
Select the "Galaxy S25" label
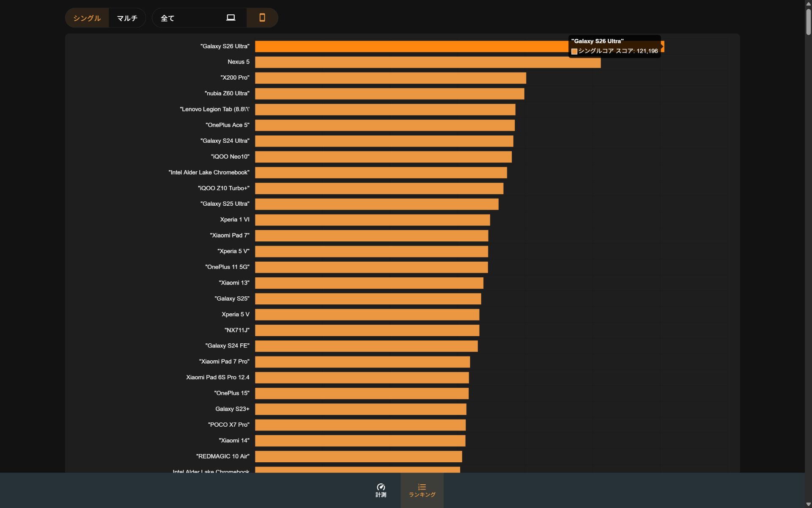pos(232,298)
